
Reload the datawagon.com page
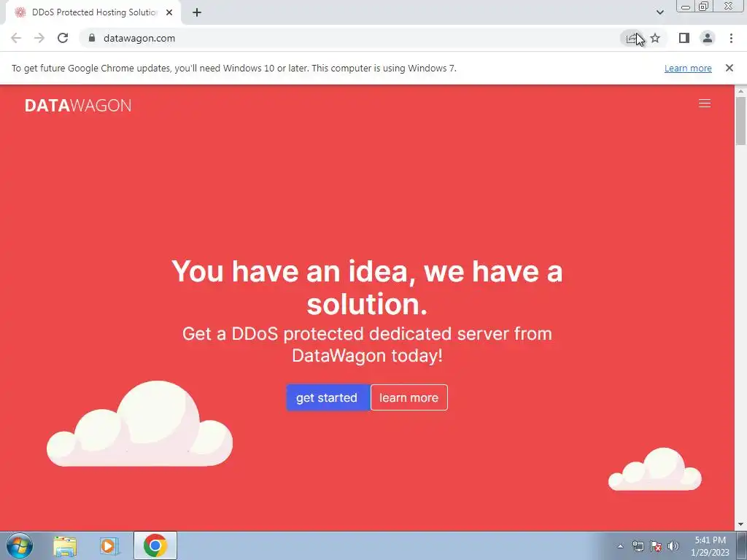pyautogui.click(x=63, y=38)
